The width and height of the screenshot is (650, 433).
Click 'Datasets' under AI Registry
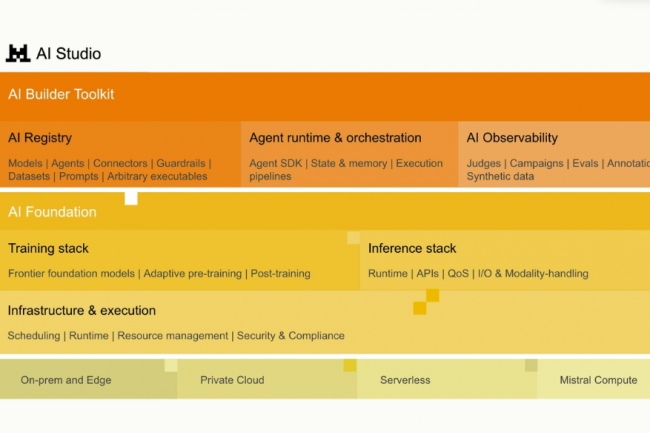click(29, 176)
